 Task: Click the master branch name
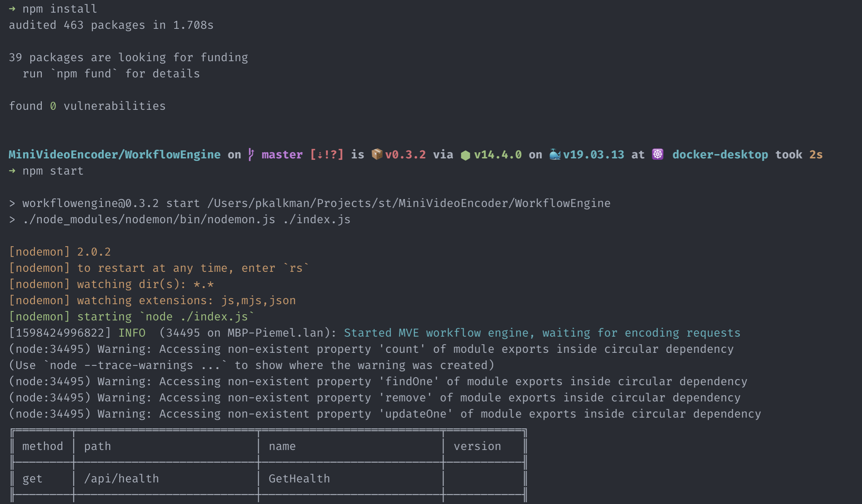tap(282, 155)
